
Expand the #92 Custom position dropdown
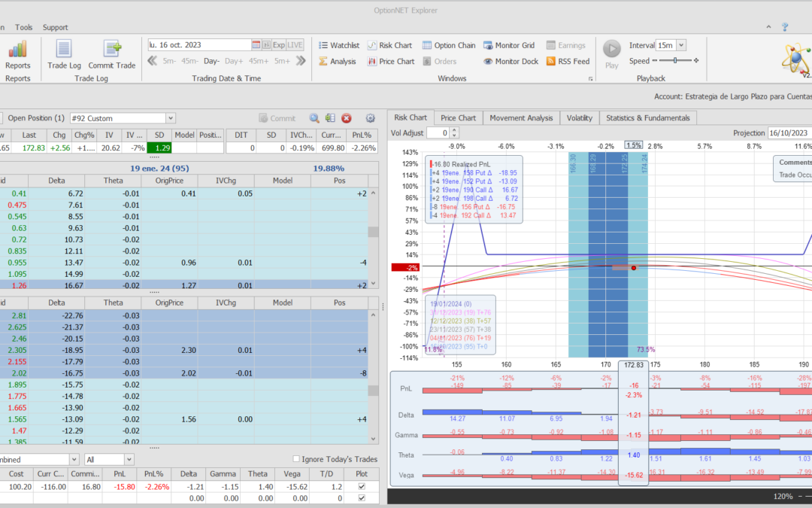(x=171, y=118)
